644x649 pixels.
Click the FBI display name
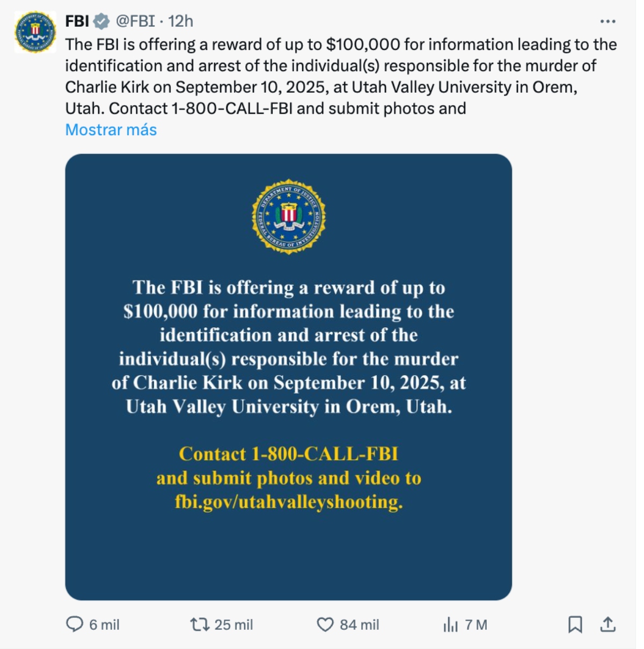(77, 21)
